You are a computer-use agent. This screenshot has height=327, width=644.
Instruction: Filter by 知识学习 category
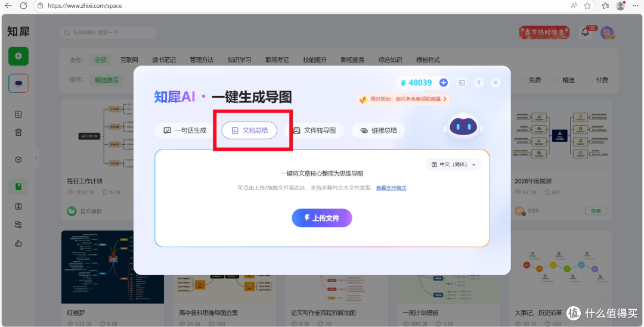coord(240,60)
